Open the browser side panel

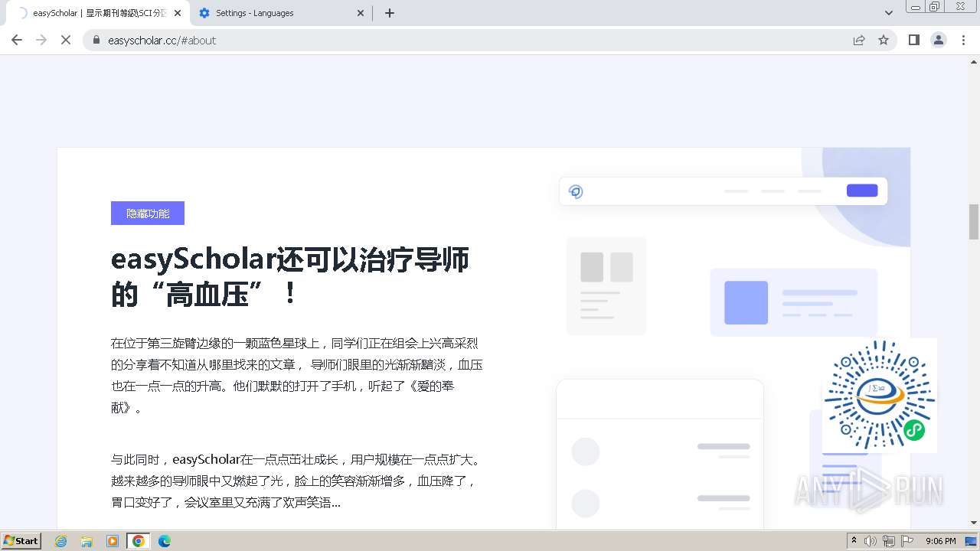[x=914, y=40]
